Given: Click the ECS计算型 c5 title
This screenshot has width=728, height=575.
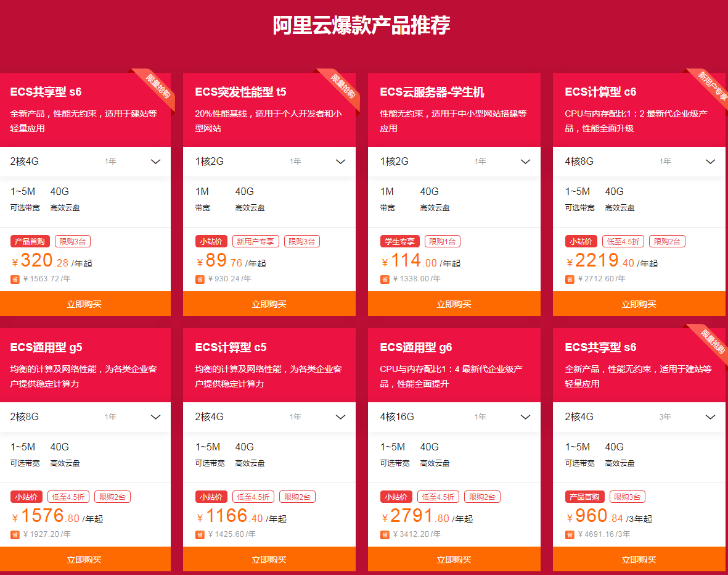Looking at the screenshot, I should [x=231, y=347].
